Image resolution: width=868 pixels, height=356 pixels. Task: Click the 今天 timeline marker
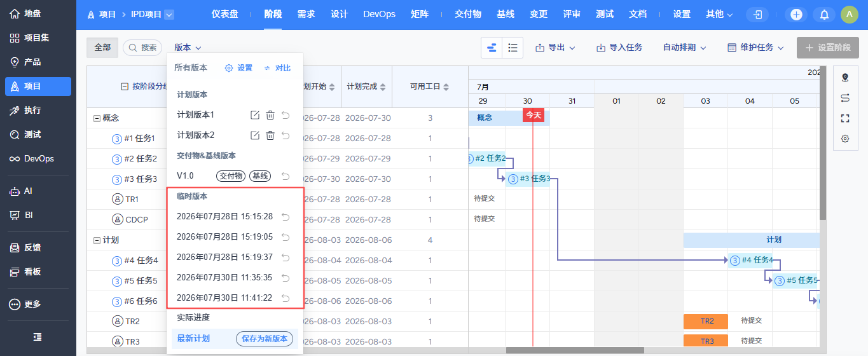coord(533,115)
